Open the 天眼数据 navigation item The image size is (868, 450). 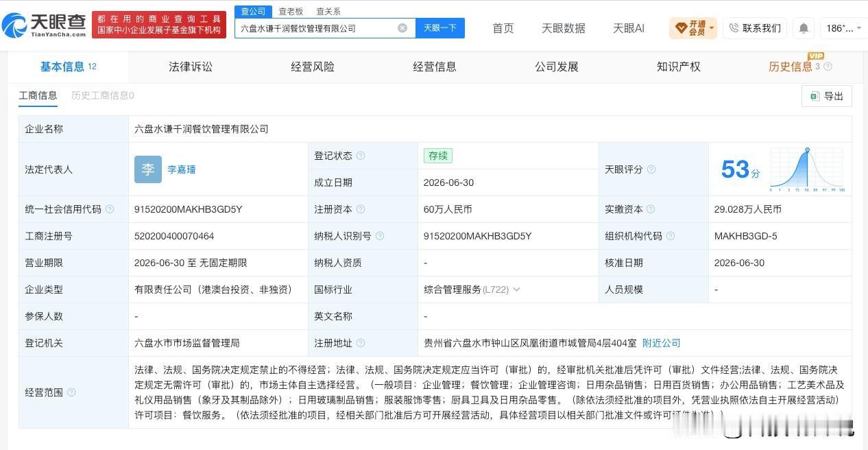[x=564, y=28]
